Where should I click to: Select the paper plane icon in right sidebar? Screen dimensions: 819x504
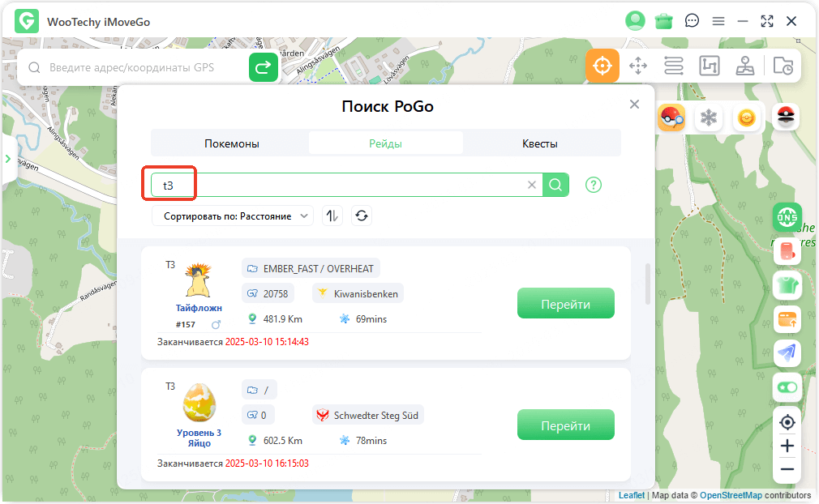coord(787,352)
